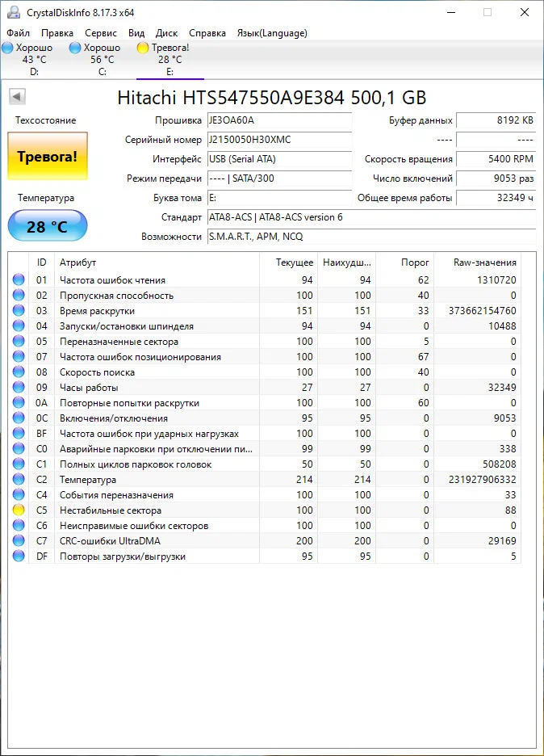Select the Нестабильные сектора attribute name
544x756 pixels.
[x=111, y=510]
